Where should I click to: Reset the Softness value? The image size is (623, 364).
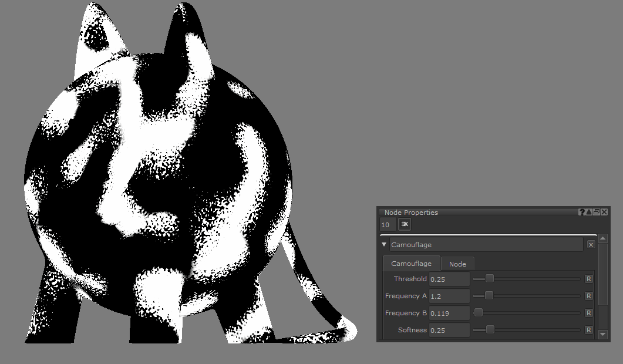click(x=588, y=330)
